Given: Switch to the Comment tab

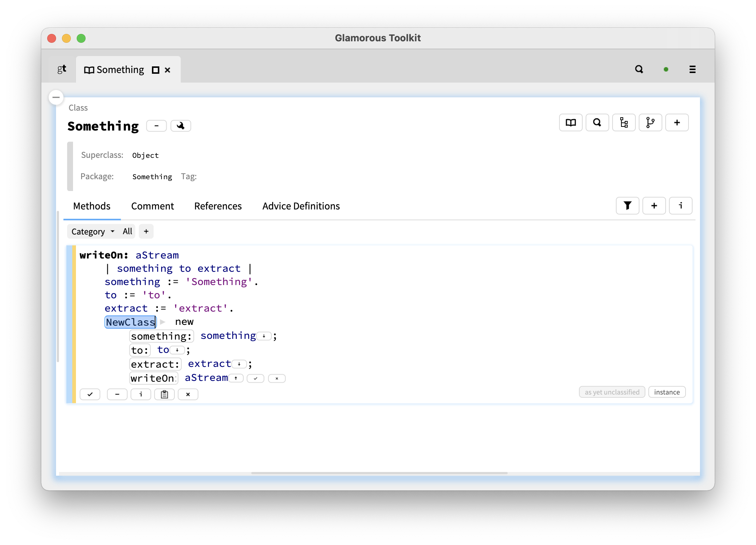Looking at the screenshot, I should click(x=152, y=206).
